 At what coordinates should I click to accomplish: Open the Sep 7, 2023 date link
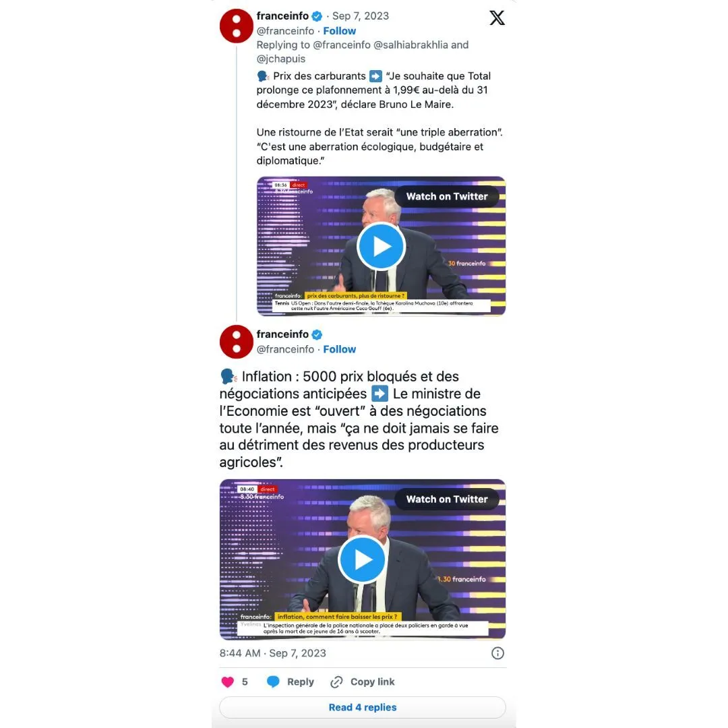pyautogui.click(x=360, y=16)
